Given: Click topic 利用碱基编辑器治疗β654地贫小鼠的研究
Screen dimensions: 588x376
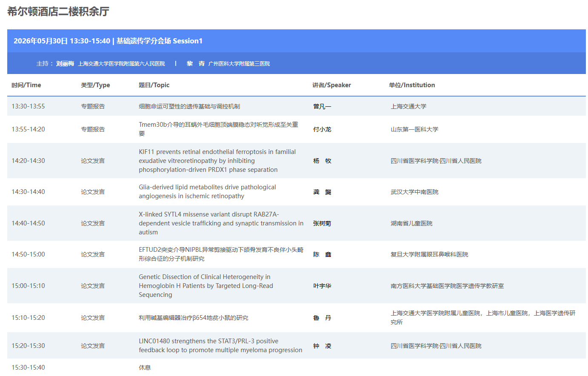Looking at the screenshot, I should point(194,318).
